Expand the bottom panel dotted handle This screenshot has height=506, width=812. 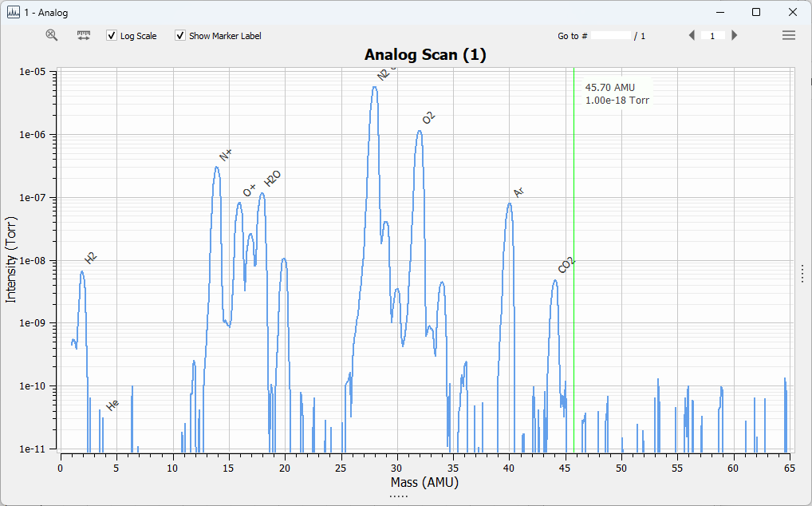coord(399,496)
